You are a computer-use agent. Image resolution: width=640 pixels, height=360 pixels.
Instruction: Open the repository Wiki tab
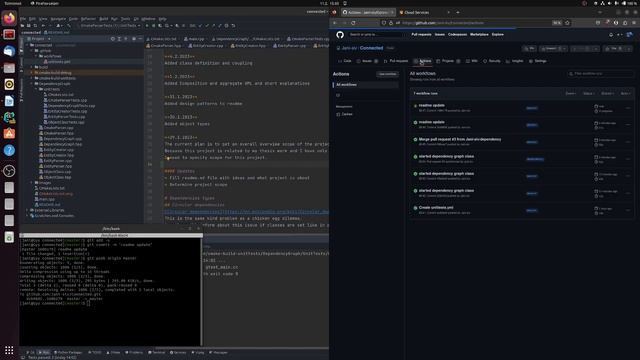pos(471,61)
